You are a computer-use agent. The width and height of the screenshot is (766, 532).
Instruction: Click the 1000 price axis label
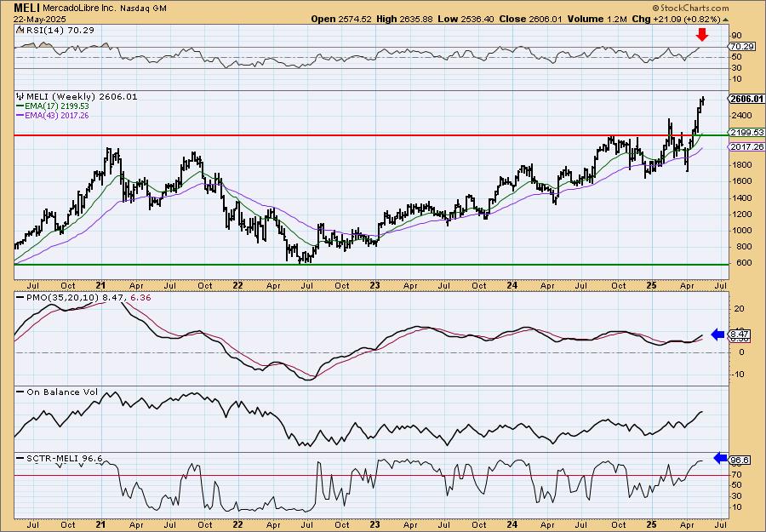click(x=741, y=230)
